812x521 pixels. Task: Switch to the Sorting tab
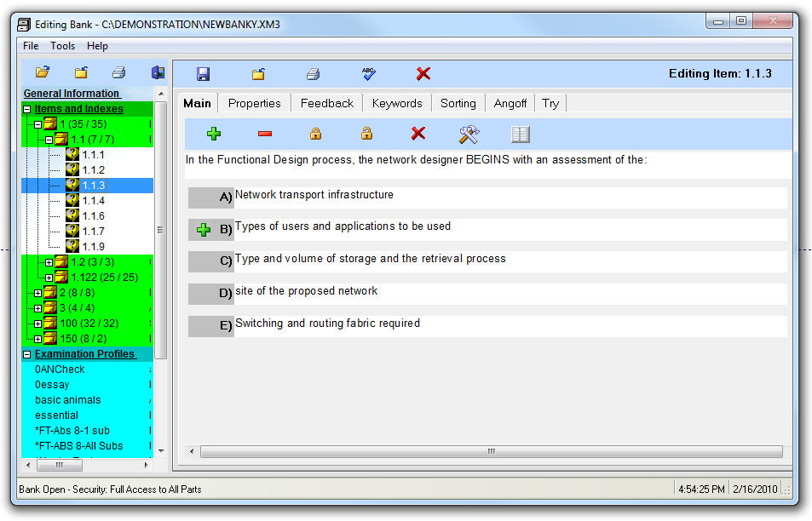458,103
